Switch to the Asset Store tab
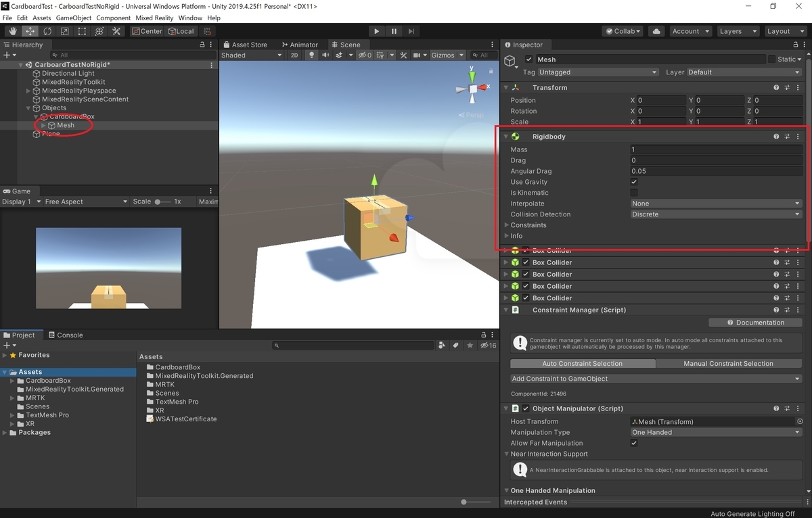This screenshot has height=518, width=812. tap(245, 45)
